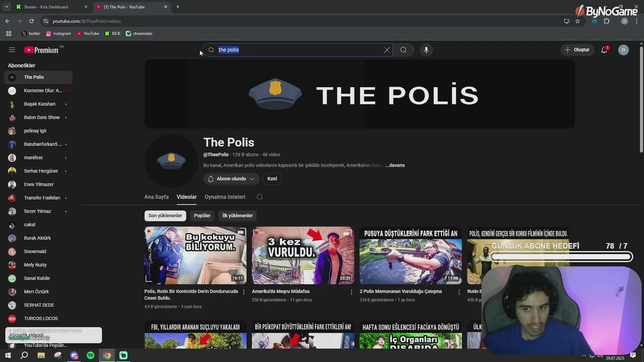Open KICK bookmark
This screenshot has width=644, height=362.
[113, 34]
